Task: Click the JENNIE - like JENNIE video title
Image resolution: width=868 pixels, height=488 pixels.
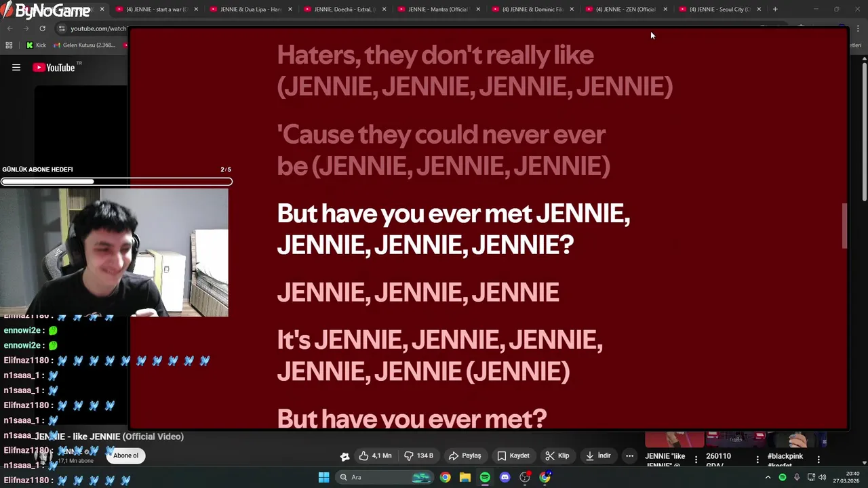Action: point(109,436)
